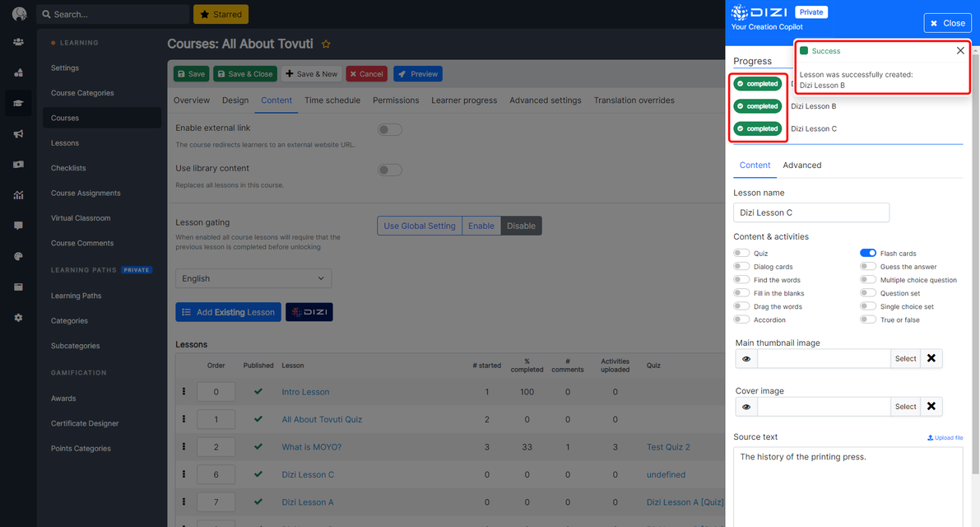Select the graduation cap learning icon

18,103
